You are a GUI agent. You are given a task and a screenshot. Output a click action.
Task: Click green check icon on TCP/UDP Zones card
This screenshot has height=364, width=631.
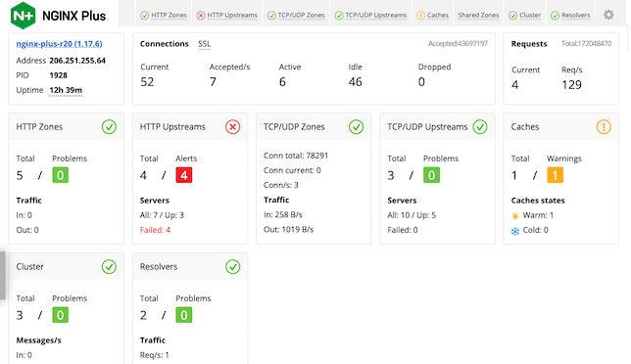[x=356, y=127]
